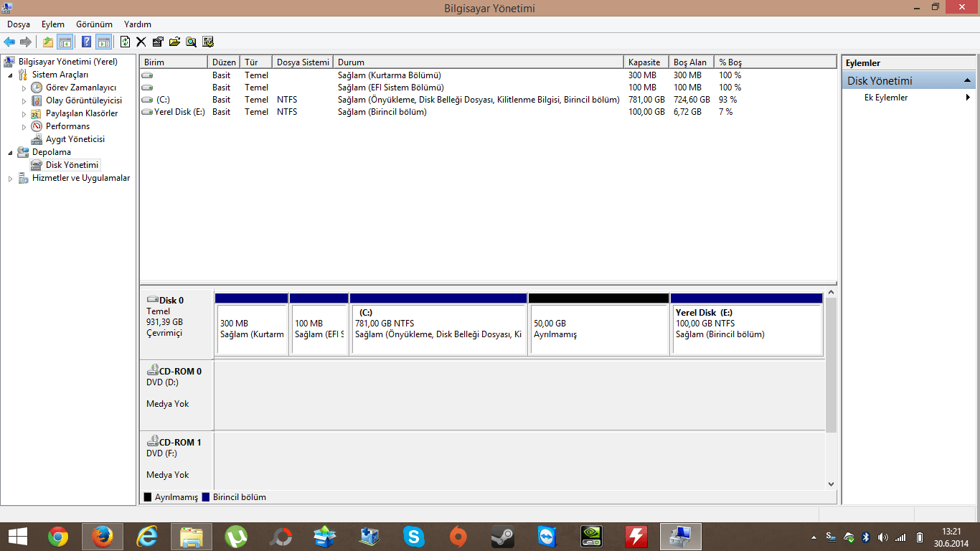Select the 50,00 GB Ayrılmamış block
Screen dimensions: 980x551
[598, 324]
